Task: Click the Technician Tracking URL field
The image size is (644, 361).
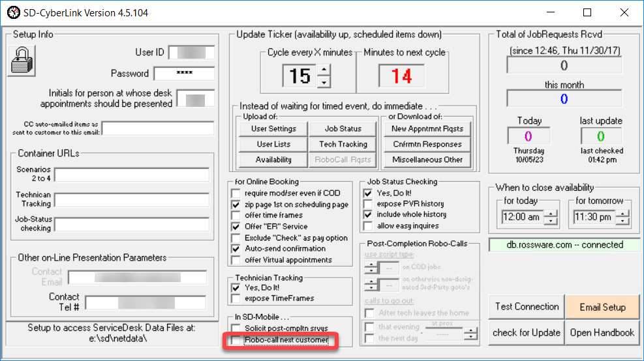Action: 132,200
